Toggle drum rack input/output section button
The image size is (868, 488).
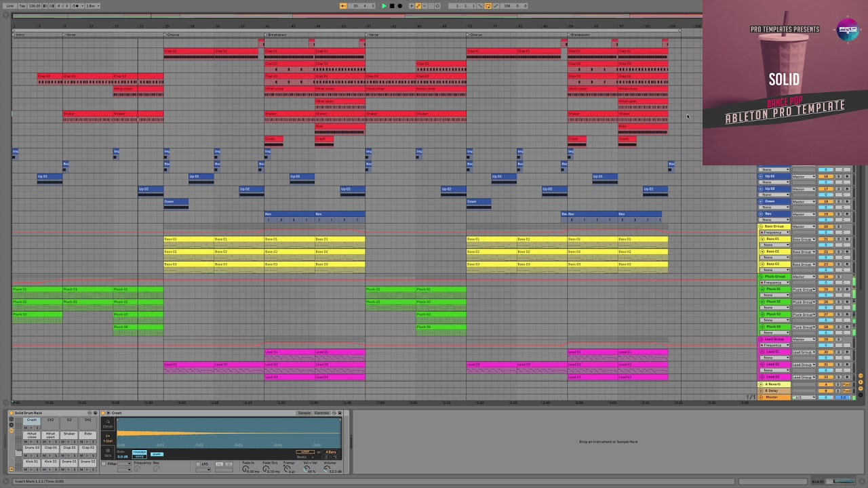click(x=12, y=469)
